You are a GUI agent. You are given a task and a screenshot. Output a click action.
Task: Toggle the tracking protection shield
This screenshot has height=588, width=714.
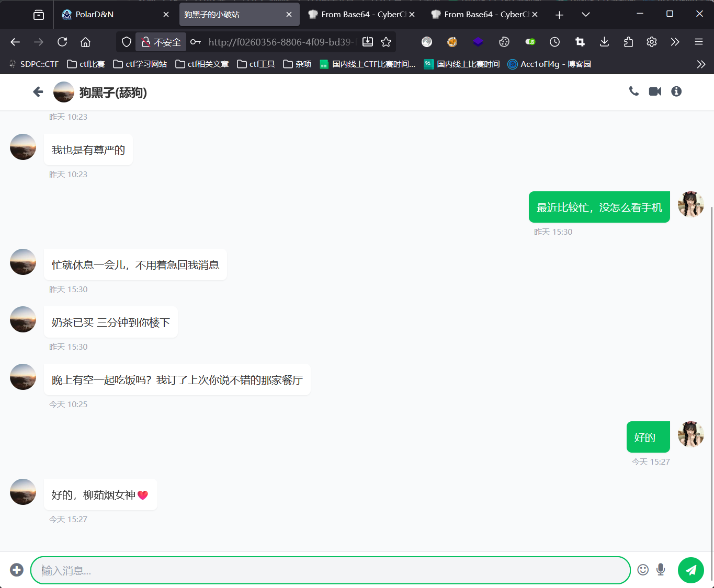(126, 42)
